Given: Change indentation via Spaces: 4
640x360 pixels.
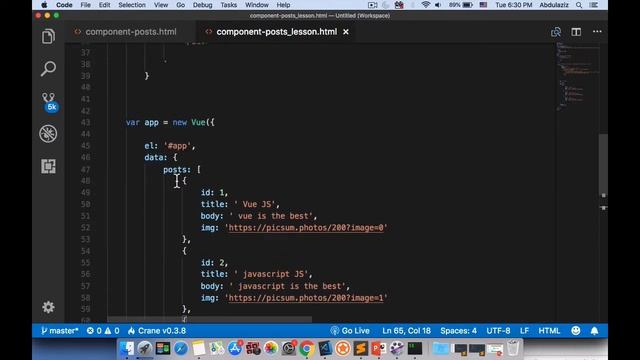Looking at the screenshot, I should click(458, 331).
